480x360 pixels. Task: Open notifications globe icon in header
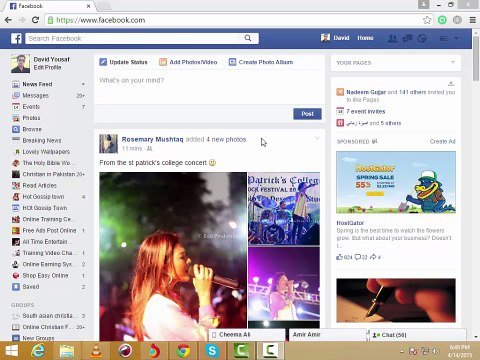[x=422, y=38]
